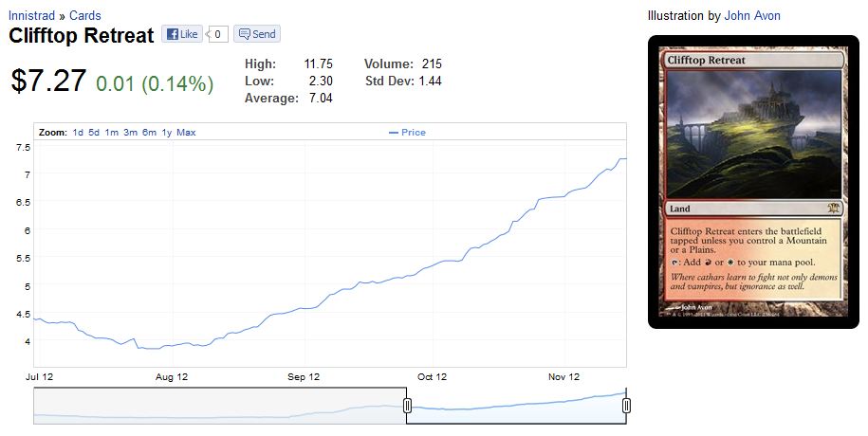Click the Facebook Send button
This screenshot has height=436, width=868.
(256, 34)
